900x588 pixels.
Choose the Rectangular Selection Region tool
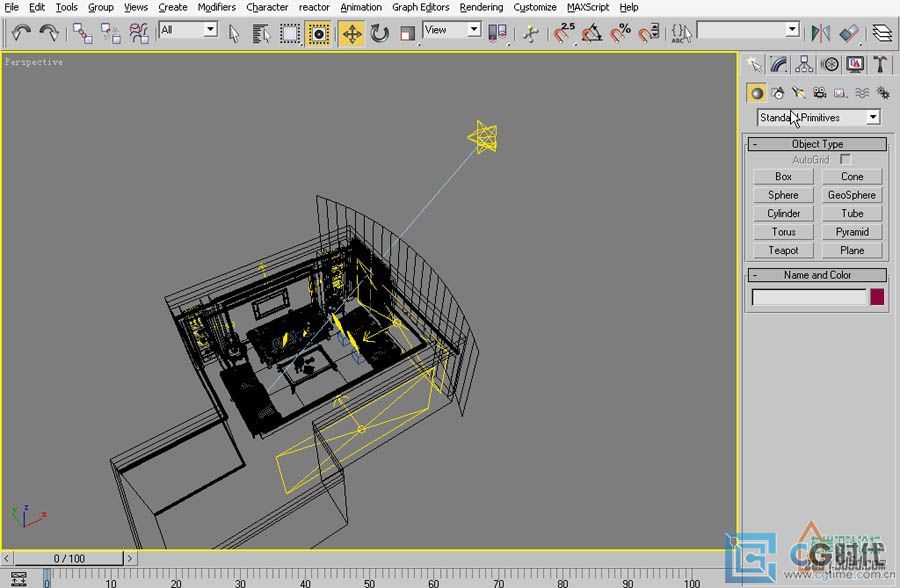290,34
